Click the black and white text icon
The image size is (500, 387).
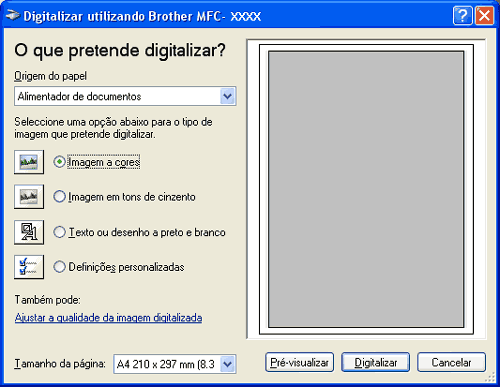tap(29, 232)
